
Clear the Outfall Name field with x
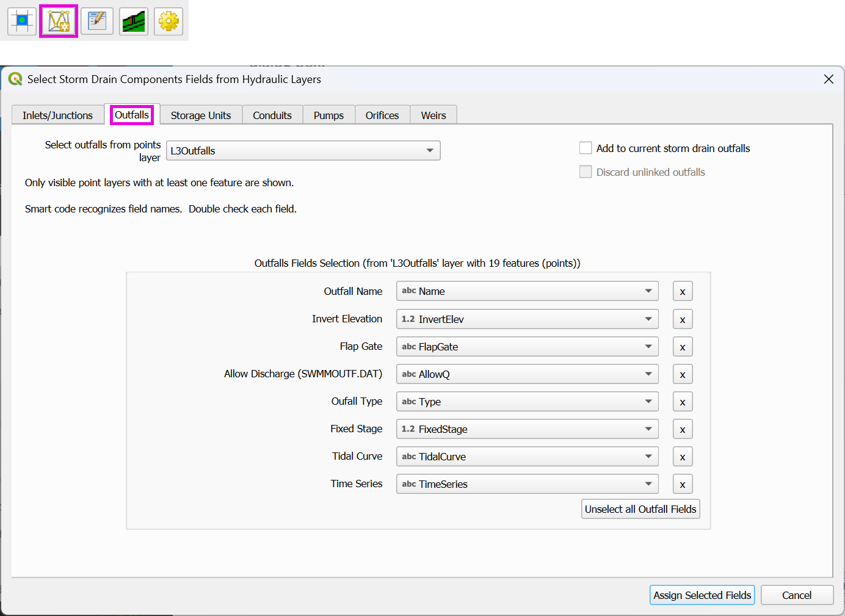[x=682, y=292]
